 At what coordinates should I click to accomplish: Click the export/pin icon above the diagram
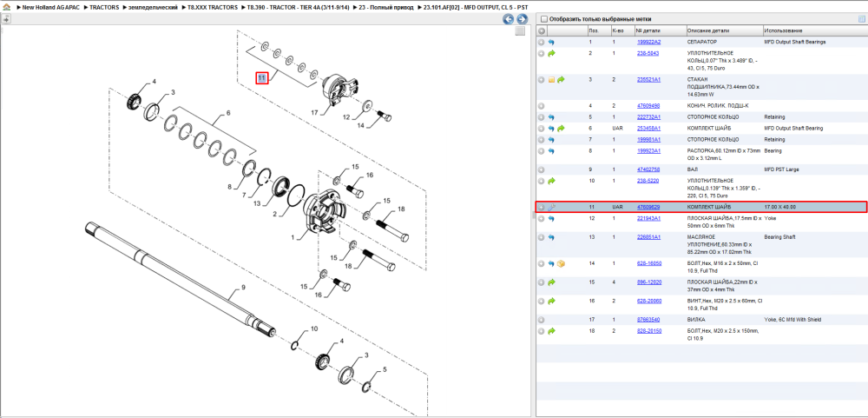click(x=6, y=19)
